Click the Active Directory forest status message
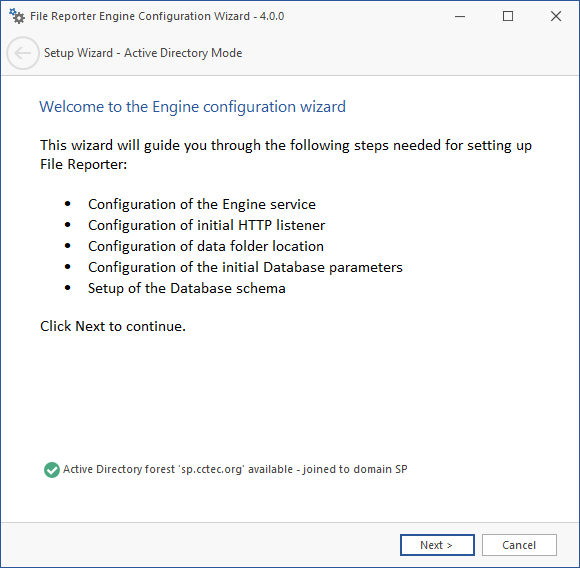 click(235, 469)
